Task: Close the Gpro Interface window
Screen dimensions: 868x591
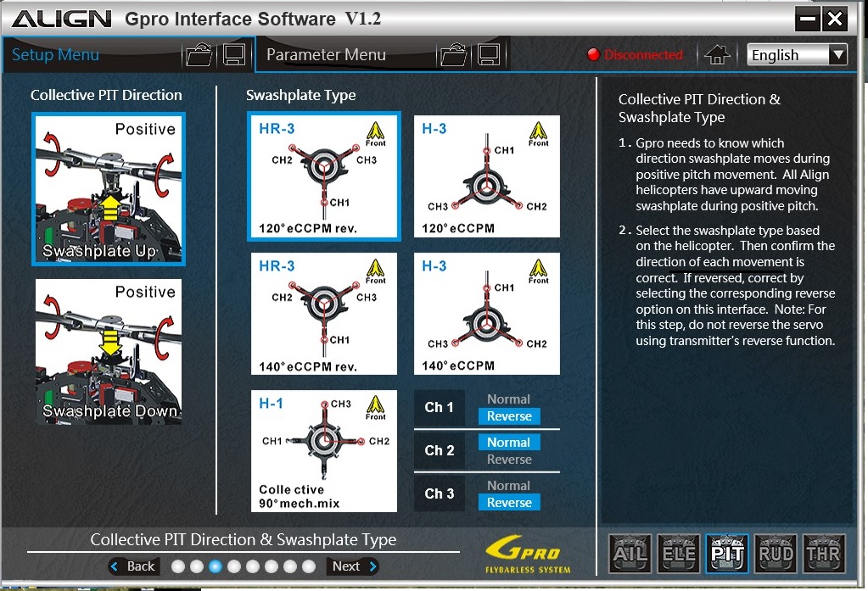Action: pos(834,20)
